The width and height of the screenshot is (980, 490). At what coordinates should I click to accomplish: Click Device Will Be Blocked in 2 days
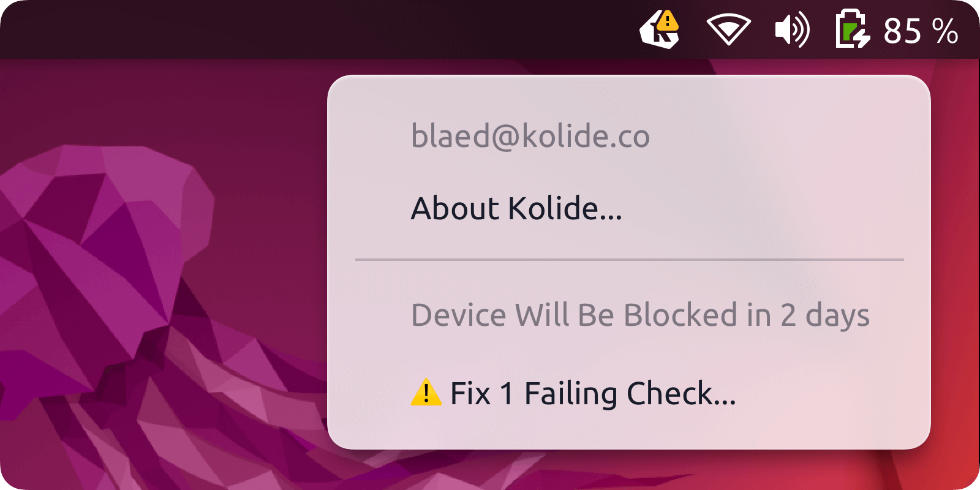click(640, 315)
